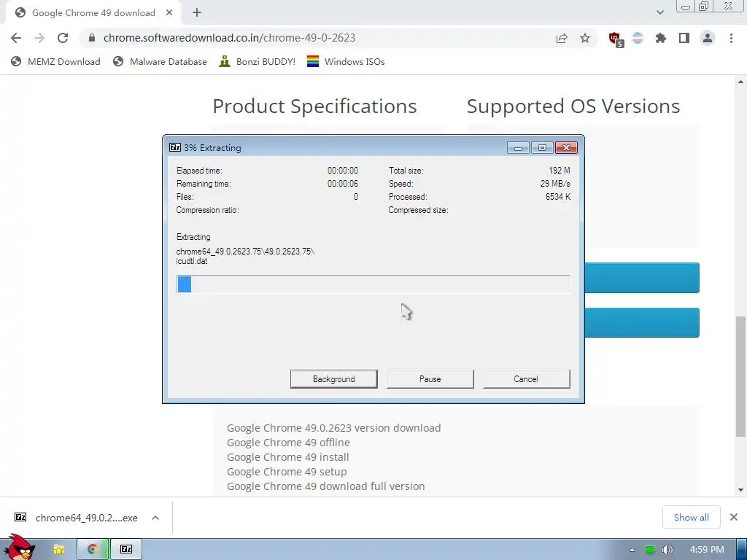This screenshot has width=747, height=560.
Task: Click the 7z icon in dialog title
Action: 175,147
